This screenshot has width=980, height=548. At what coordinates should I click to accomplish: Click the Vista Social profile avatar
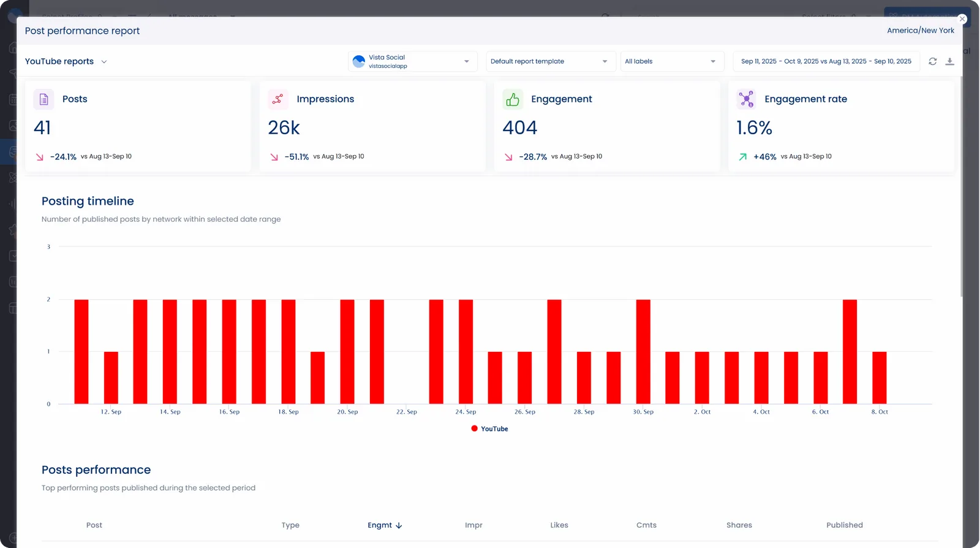[x=359, y=61]
